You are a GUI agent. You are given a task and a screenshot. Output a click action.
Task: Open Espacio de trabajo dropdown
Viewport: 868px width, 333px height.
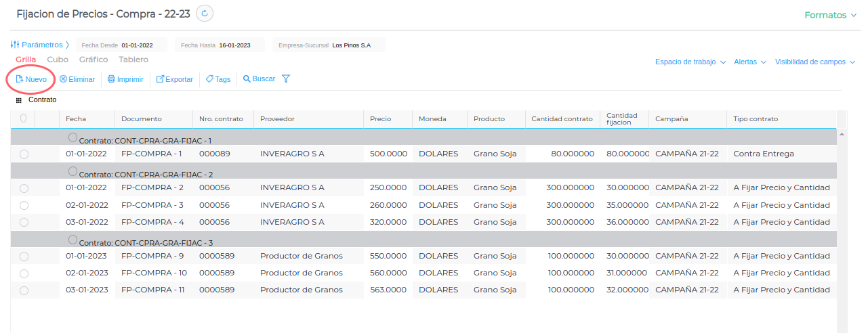[x=690, y=62]
